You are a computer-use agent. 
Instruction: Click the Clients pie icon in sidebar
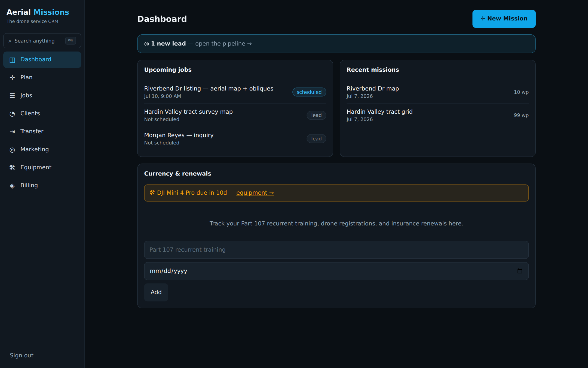[12, 114]
